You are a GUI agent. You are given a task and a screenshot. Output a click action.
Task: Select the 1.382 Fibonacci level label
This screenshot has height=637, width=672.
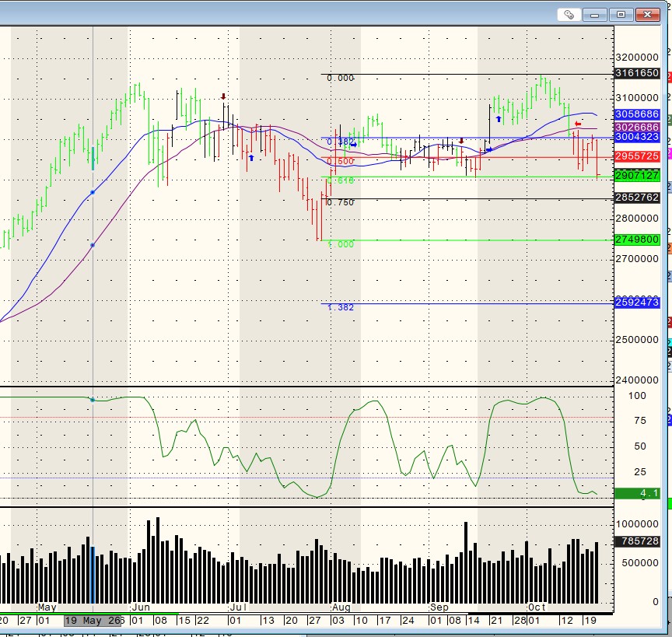(x=341, y=307)
